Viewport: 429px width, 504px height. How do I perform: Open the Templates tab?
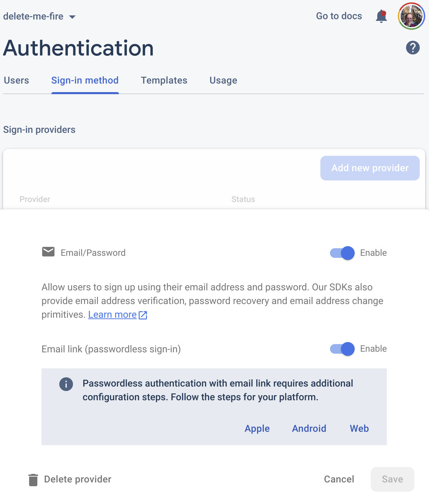(x=164, y=80)
